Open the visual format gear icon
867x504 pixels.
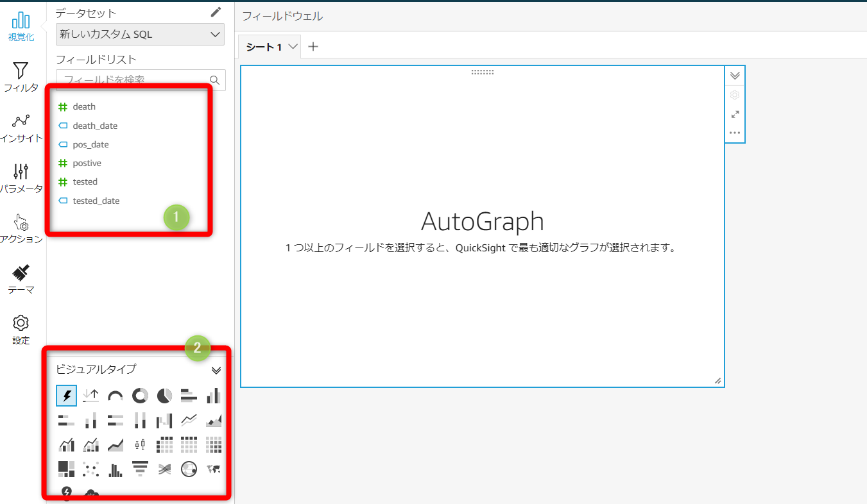[735, 95]
